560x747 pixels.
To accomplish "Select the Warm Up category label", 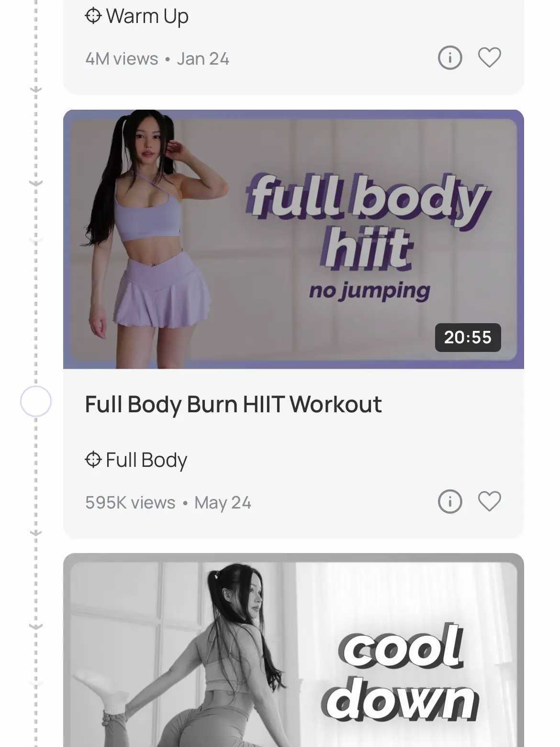I will click(x=147, y=16).
